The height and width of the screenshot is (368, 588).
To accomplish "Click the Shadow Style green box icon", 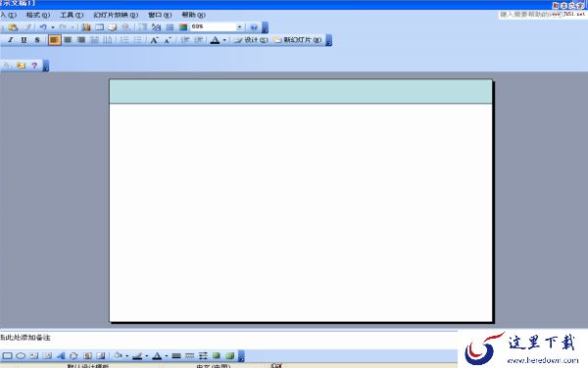I will pyautogui.click(x=217, y=355).
